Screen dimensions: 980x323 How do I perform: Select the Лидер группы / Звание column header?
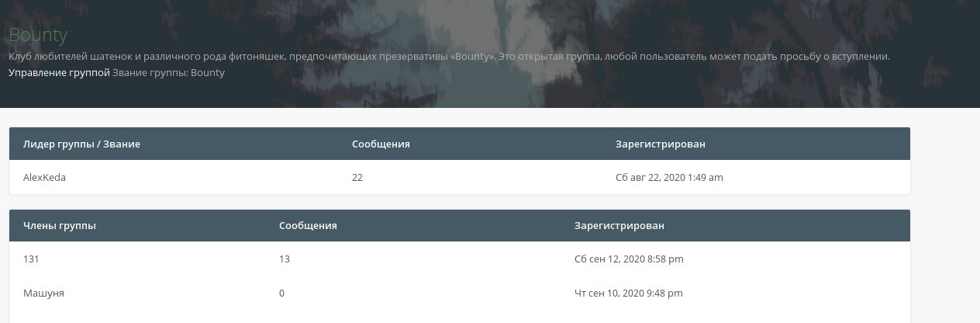tap(81, 144)
